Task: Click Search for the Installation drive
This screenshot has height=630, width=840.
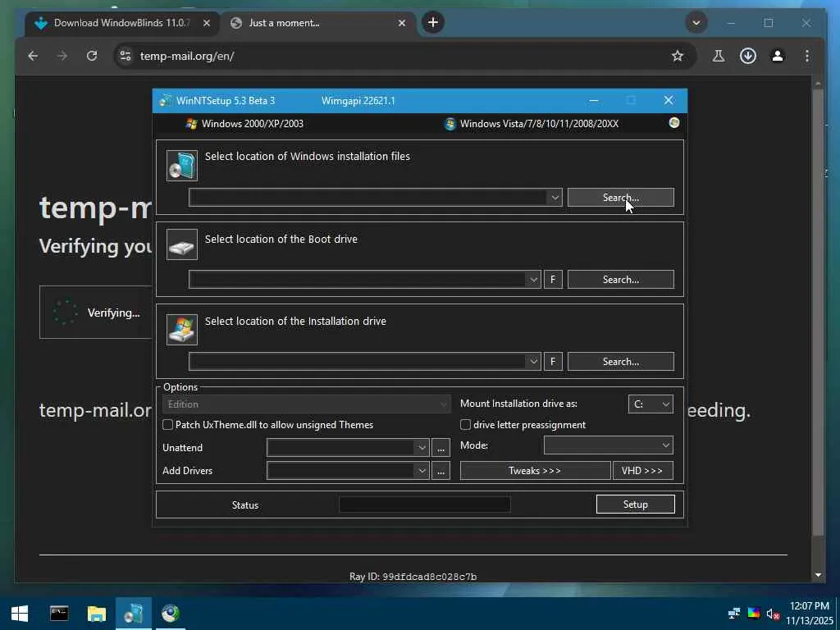Action: [x=620, y=362]
